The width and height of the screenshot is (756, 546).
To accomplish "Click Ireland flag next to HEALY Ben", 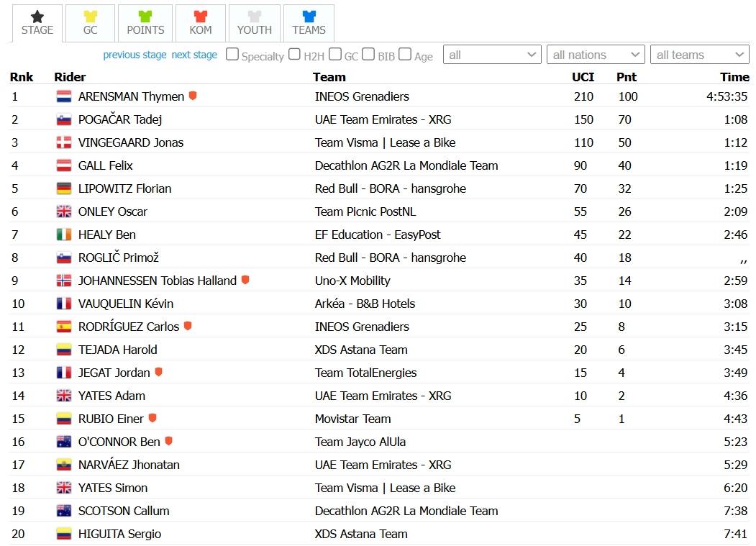I will 63,235.
